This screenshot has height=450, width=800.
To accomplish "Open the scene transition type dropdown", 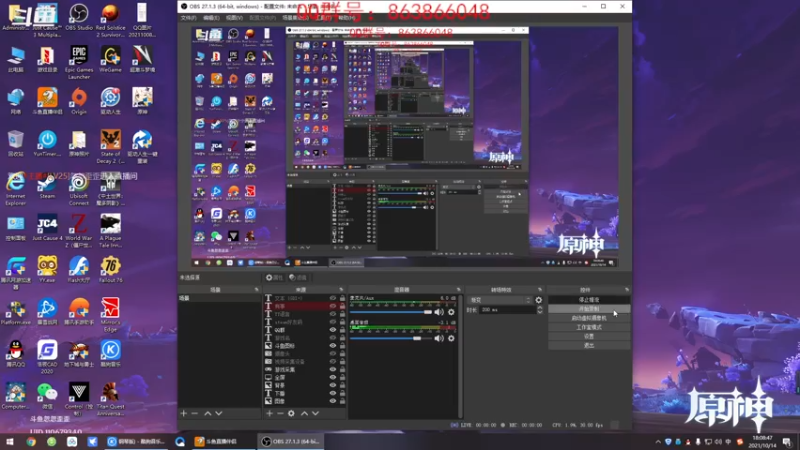I will coord(499,300).
